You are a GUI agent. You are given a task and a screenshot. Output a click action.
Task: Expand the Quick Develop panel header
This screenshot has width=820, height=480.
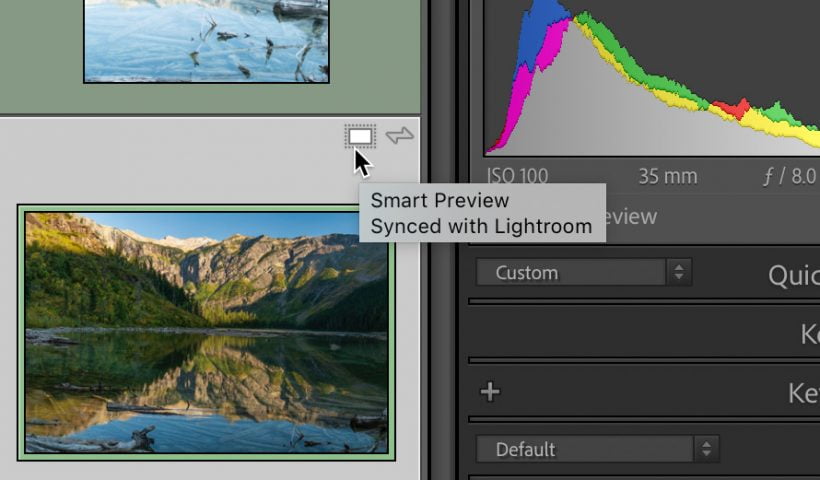(x=793, y=275)
